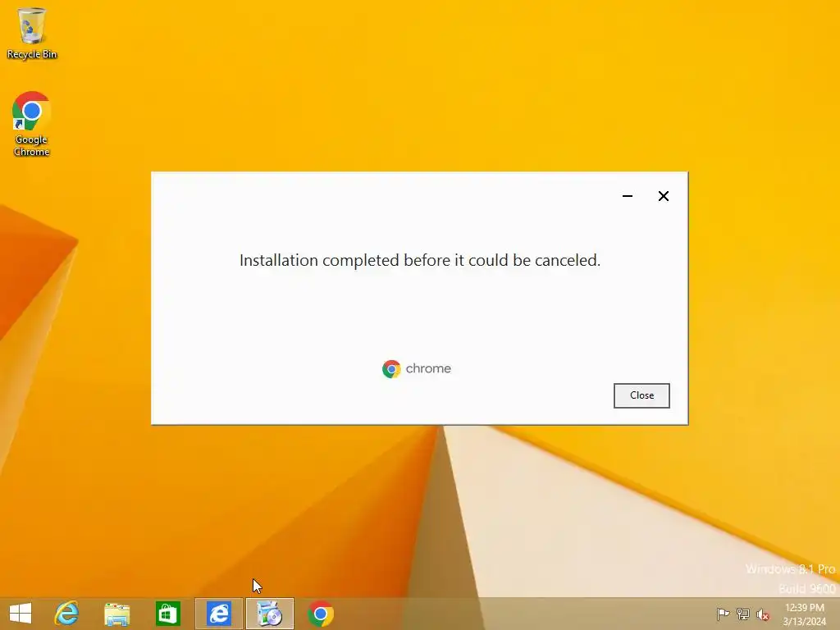Open Action Center flag in system tray
This screenshot has width=840, height=630.
coord(723,614)
